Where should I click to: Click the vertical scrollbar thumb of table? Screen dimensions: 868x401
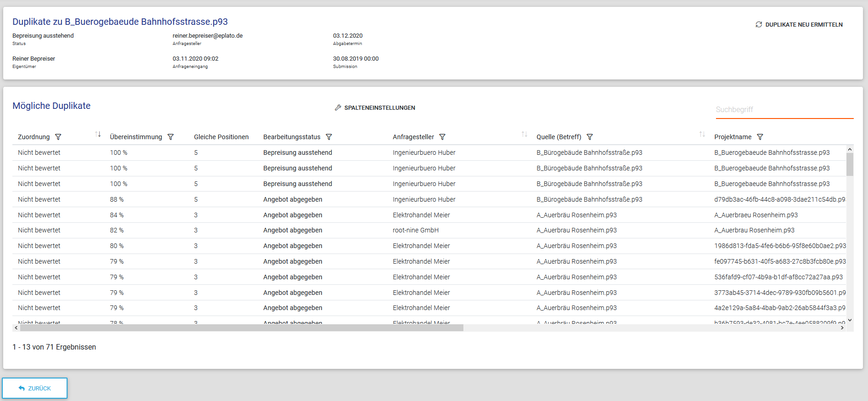[x=850, y=164]
